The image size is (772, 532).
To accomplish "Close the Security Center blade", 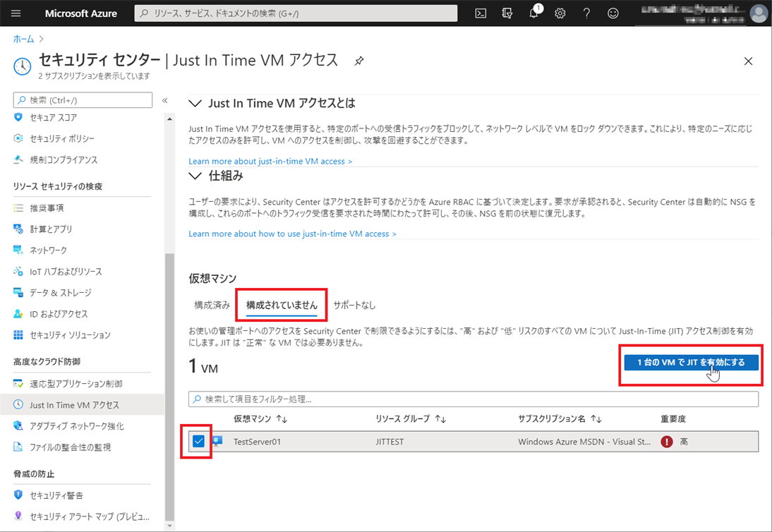I will pos(749,61).
